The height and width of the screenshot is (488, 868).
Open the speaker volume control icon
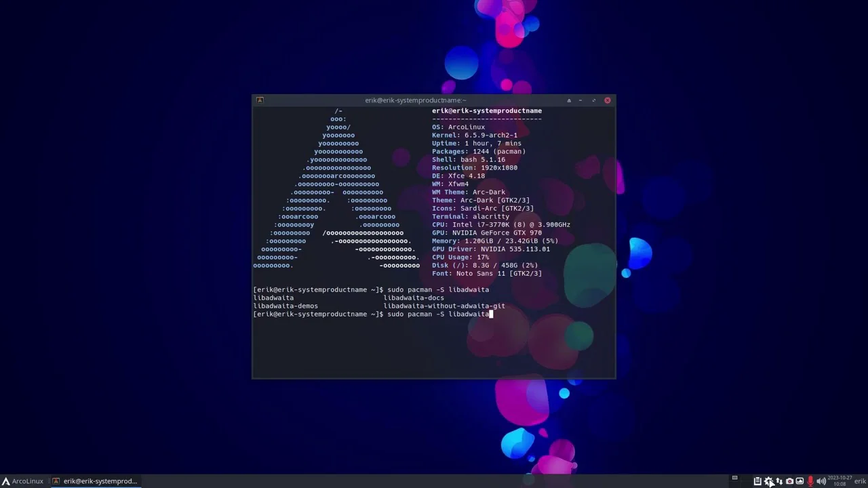(x=821, y=481)
